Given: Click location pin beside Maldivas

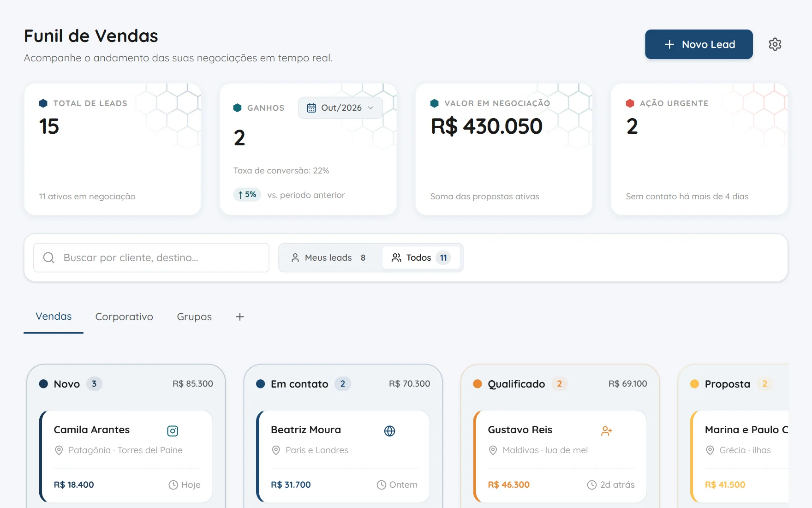Looking at the screenshot, I should pos(493,450).
